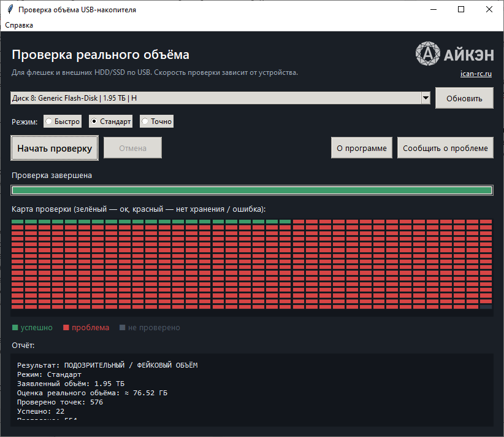
Task: Click Сообщить о проблеме button
Action: [445, 148]
